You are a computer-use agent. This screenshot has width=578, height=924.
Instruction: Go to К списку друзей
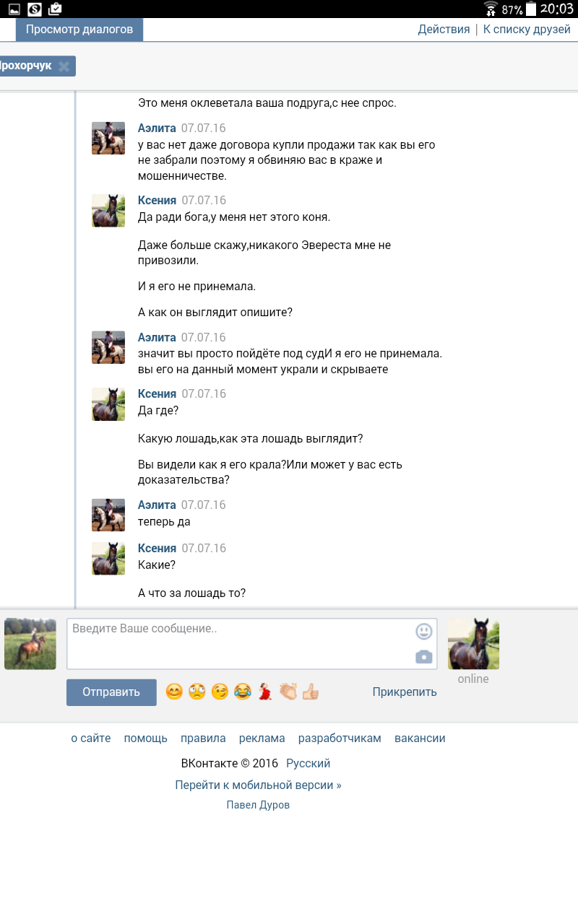pyautogui.click(x=527, y=30)
